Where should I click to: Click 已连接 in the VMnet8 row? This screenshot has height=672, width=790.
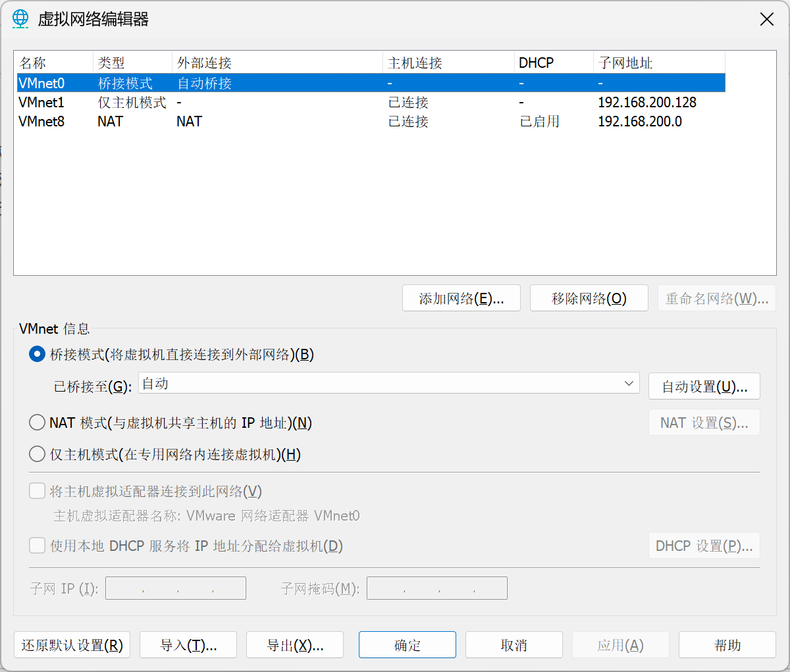click(409, 121)
